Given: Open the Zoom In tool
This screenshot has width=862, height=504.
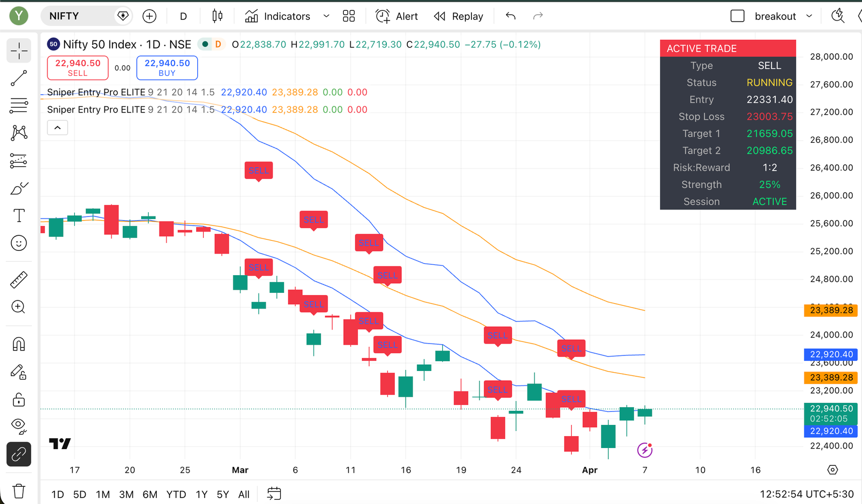Looking at the screenshot, I should tap(19, 307).
